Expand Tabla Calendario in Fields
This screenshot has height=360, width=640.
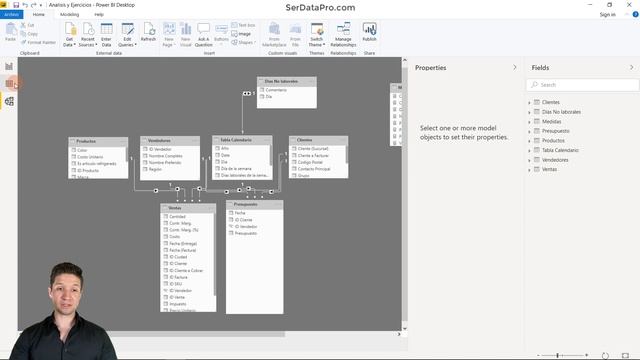(529, 151)
